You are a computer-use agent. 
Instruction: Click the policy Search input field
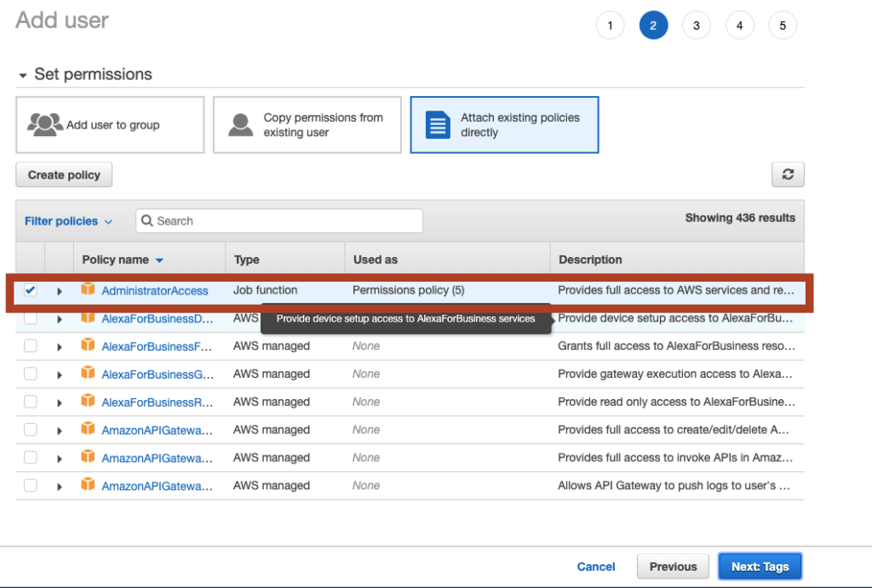279,220
